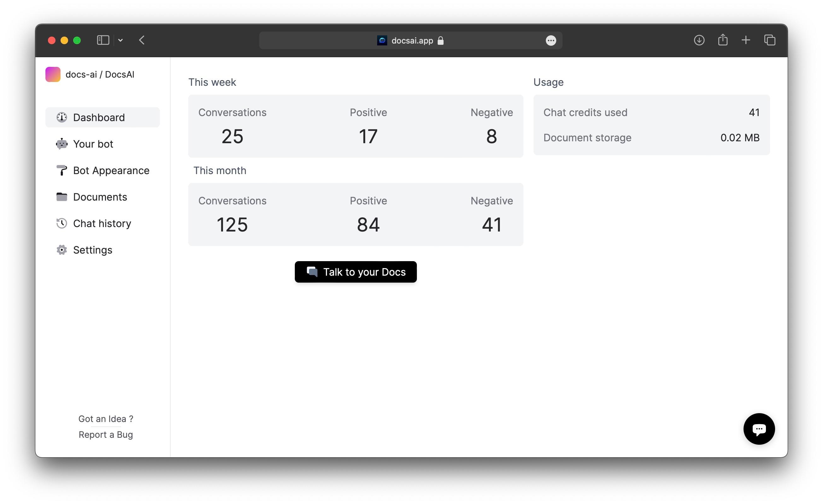Open the address bar more options button
The height and width of the screenshot is (504, 823).
[551, 41]
